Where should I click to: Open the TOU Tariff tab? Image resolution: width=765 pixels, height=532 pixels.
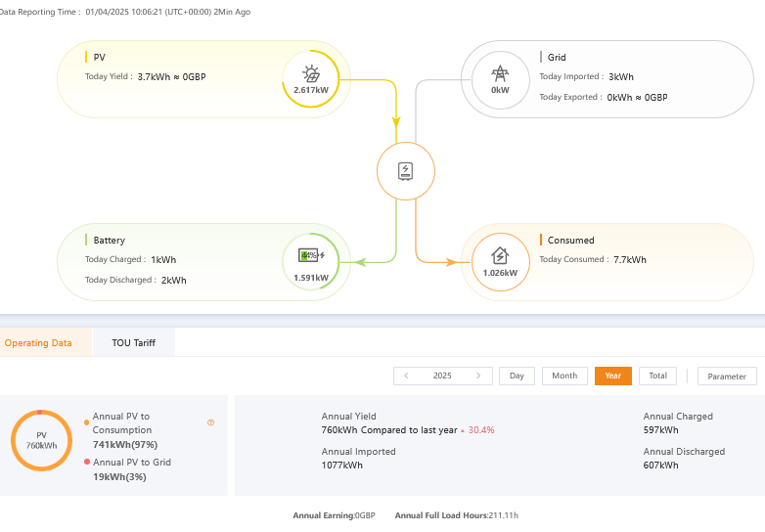click(134, 343)
